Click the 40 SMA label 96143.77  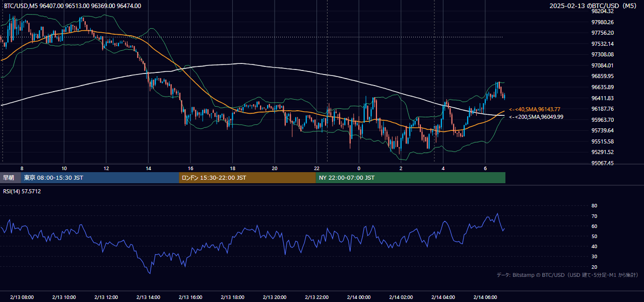pyautogui.click(x=535, y=109)
